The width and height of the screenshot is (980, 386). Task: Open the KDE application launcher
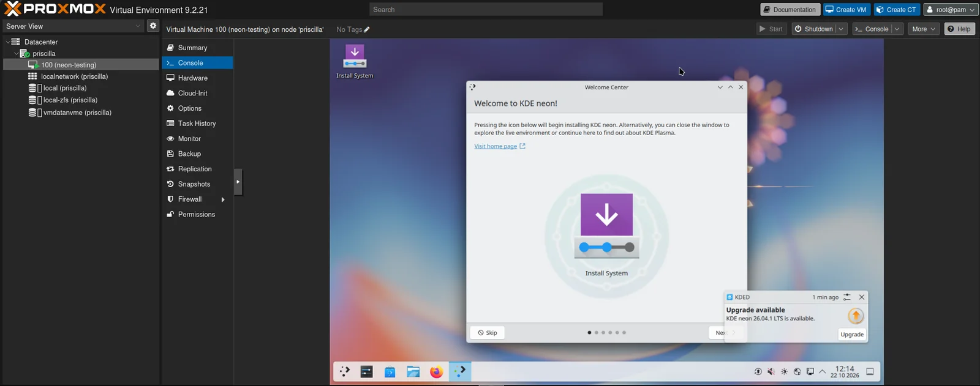[345, 371]
